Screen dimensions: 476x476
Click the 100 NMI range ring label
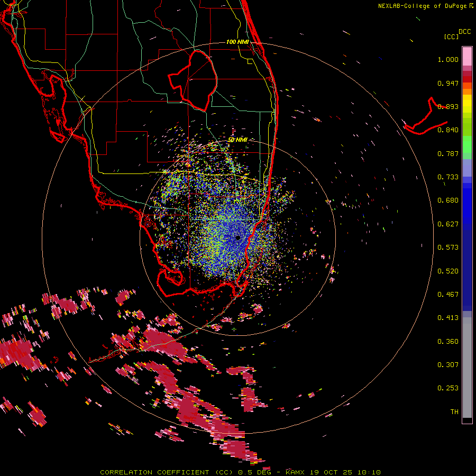(x=237, y=42)
